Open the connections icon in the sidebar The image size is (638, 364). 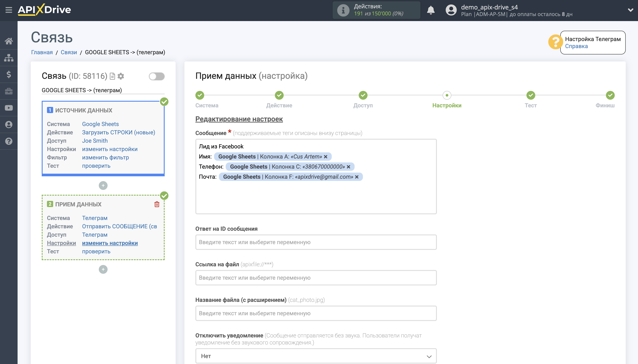click(x=9, y=58)
